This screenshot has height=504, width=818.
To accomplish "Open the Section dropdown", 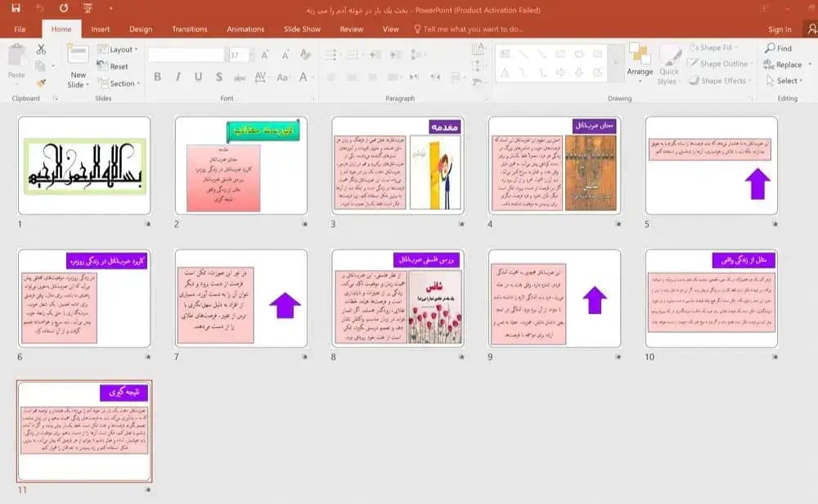I will point(119,83).
